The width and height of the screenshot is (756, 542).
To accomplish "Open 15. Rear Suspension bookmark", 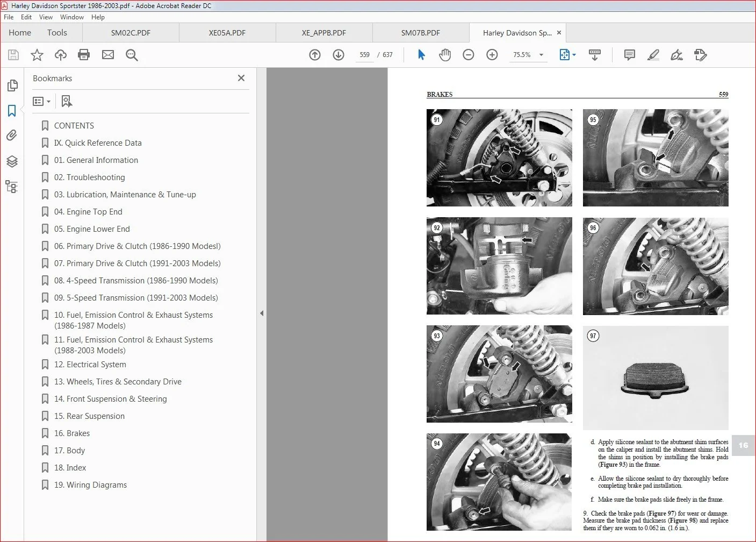I will tap(89, 416).
